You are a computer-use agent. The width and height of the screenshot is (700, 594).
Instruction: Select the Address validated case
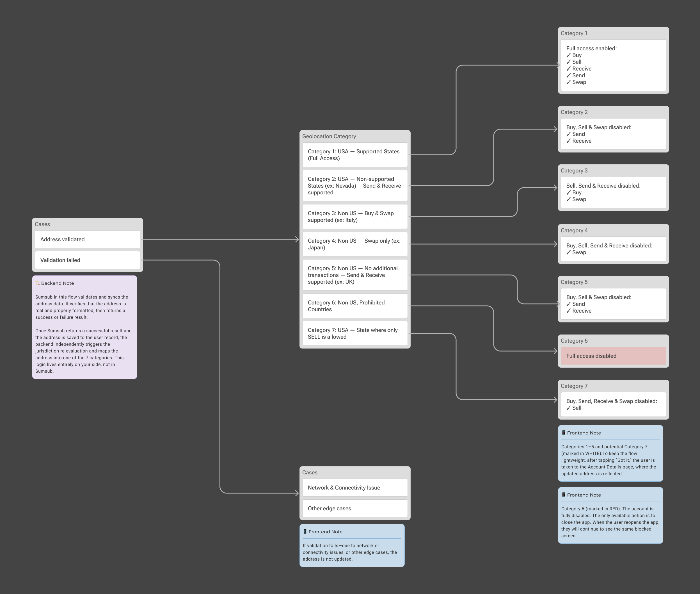(88, 239)
